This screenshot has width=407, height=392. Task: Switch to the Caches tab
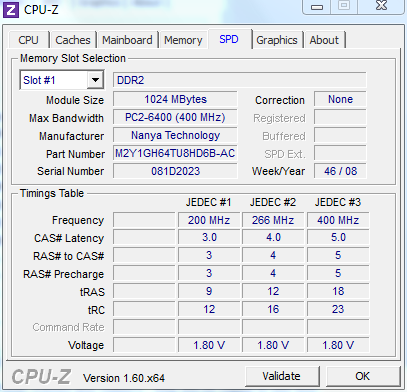(73, 40)
